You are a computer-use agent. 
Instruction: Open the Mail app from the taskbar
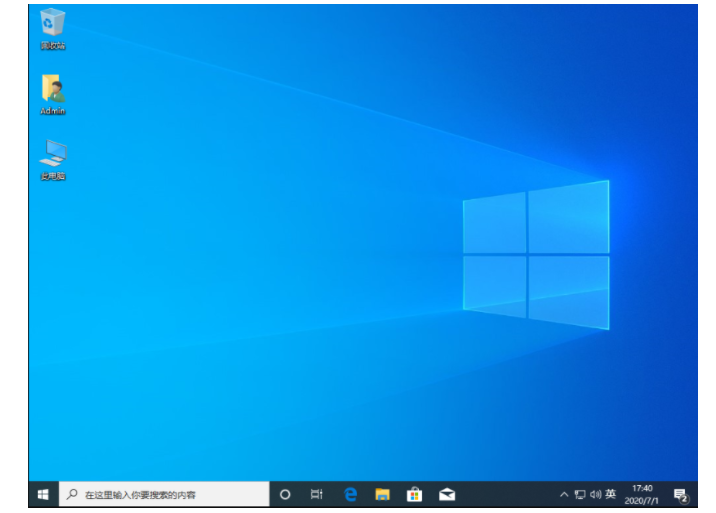pos(447,494)
